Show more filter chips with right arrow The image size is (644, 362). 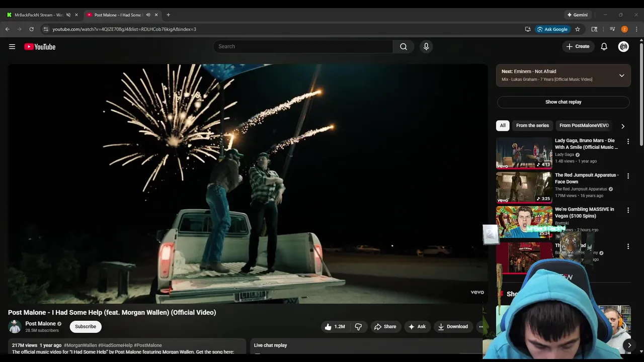pyautogui.click(x=622, y=126)
